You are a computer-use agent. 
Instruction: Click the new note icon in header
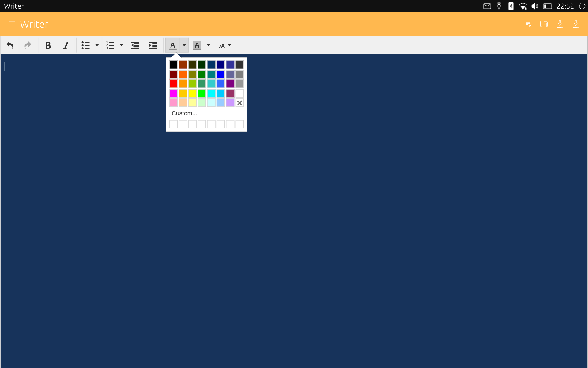528,24
